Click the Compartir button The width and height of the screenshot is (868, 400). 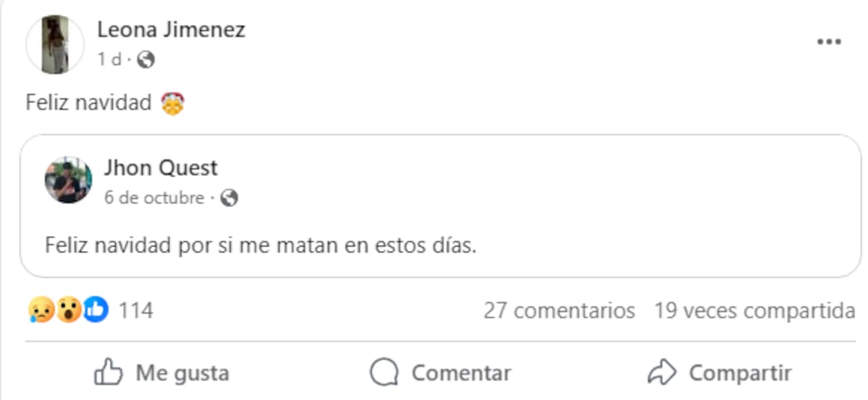719,373
